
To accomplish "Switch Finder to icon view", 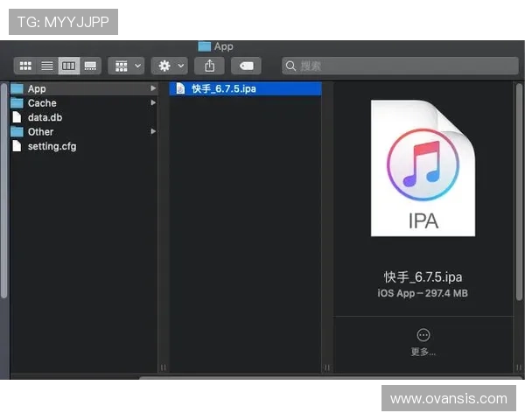I will click(25, 66).
